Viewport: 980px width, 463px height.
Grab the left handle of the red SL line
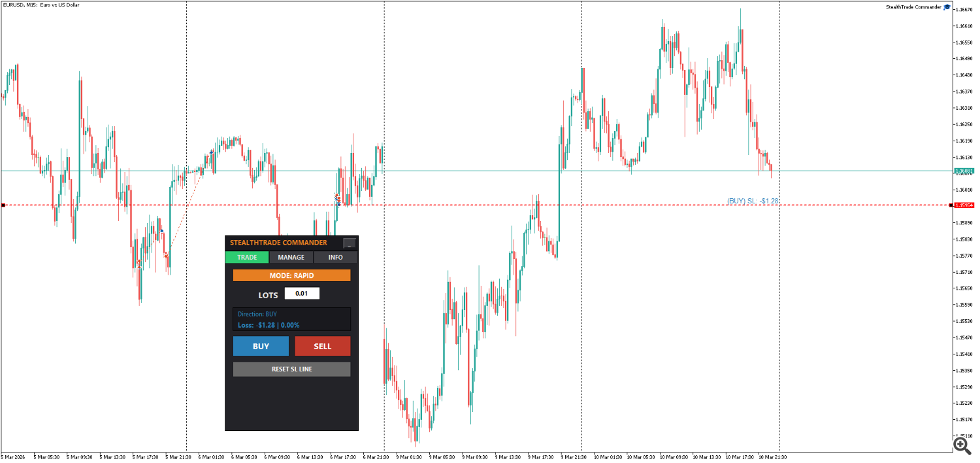pyautogui.click(x=3, y=205)
